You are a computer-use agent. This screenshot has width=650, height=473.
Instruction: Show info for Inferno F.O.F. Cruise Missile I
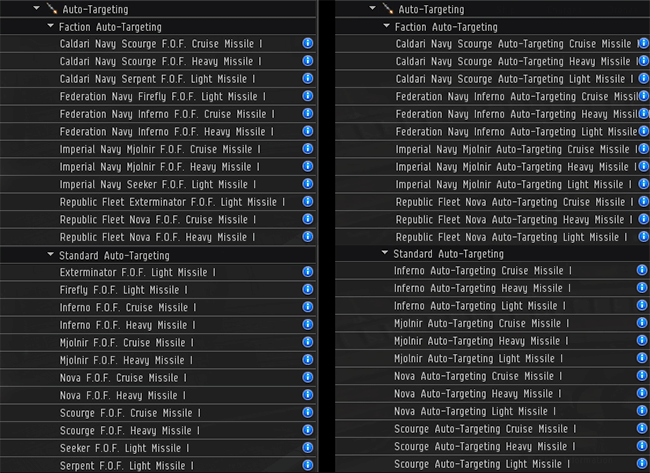click(x=308, y=307)
